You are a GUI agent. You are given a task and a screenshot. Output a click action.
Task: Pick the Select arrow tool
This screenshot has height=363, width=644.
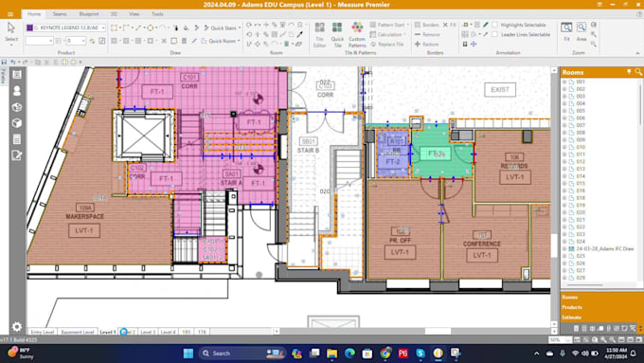[x=11, y=32]
